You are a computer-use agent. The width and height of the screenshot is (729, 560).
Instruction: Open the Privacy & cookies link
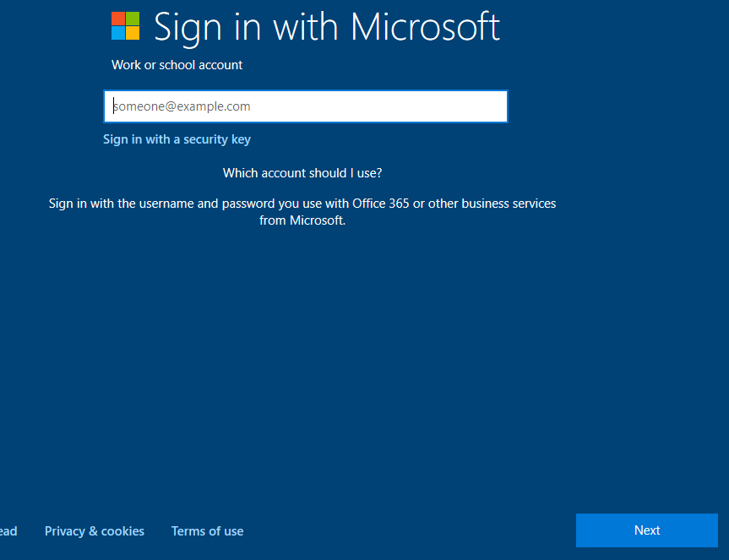tap(95, 531)
